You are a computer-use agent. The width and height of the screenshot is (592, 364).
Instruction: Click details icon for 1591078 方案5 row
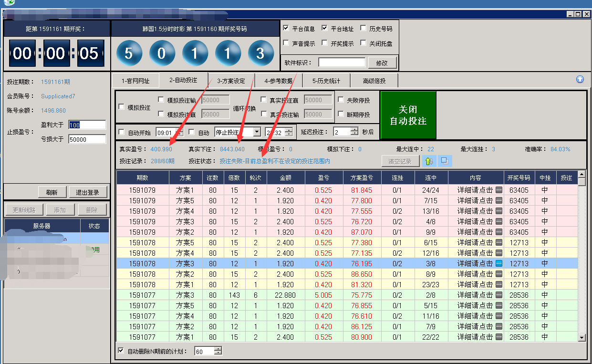(499, 242)
